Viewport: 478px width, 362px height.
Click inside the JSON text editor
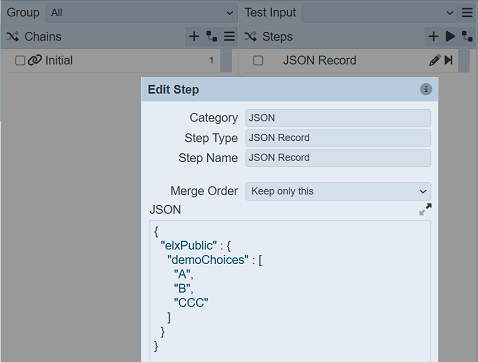coord(290,291)
